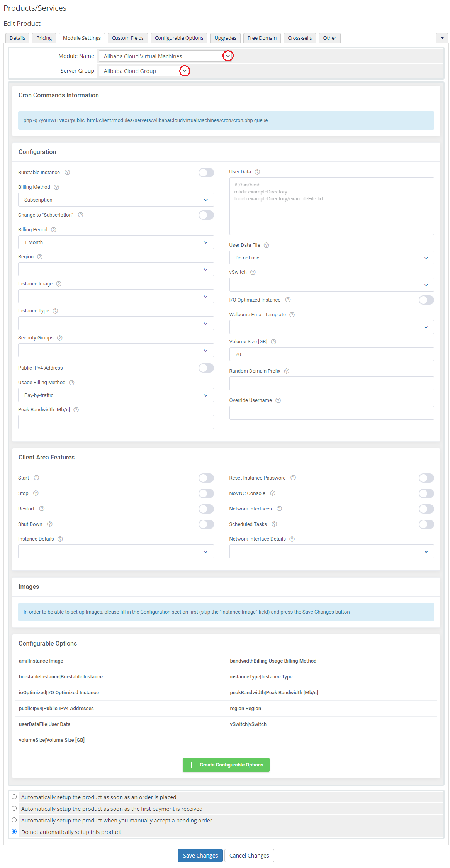Click help icon beside Region label

(40, 257)
